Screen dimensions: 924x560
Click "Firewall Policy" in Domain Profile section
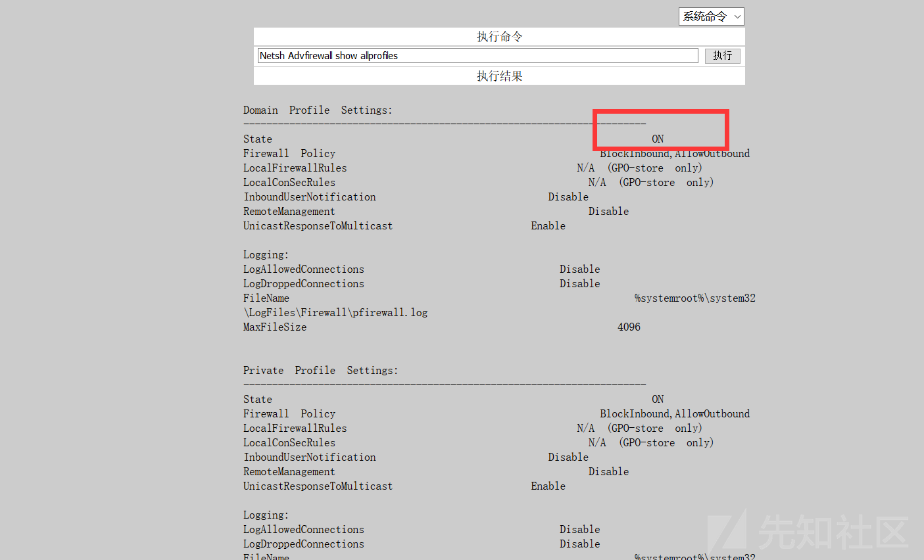click(289, 154)
